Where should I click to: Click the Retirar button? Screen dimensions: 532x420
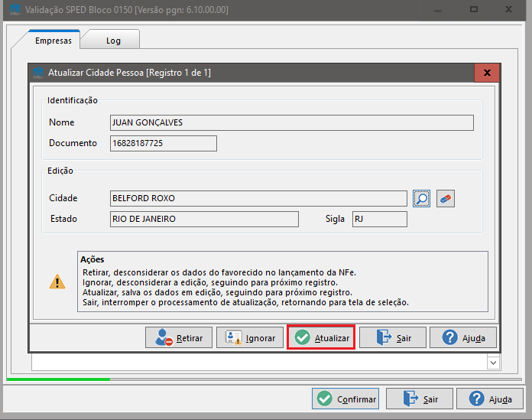(179, 337)
